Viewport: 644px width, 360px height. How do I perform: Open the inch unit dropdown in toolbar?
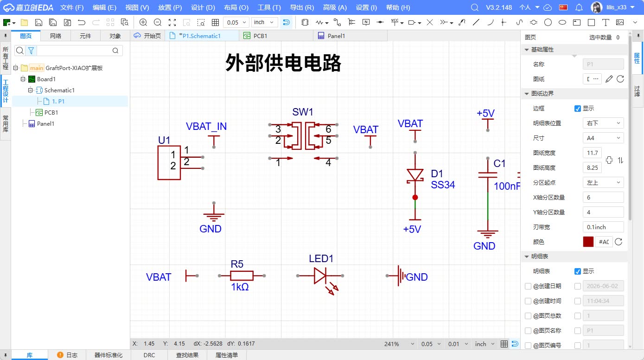click(x=264, y=22)
